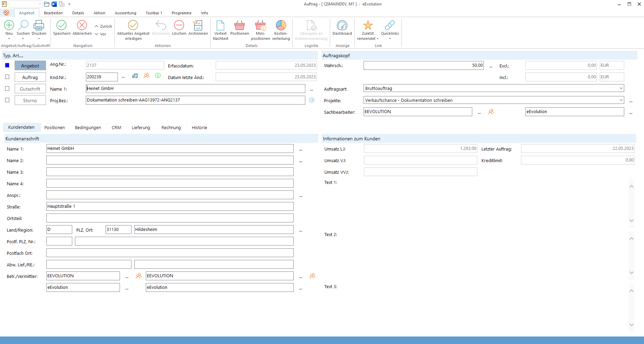Click the PLZ field containing 31130
Image resolution: width=644 pixels, height=344 pixels.
point(118,230)
